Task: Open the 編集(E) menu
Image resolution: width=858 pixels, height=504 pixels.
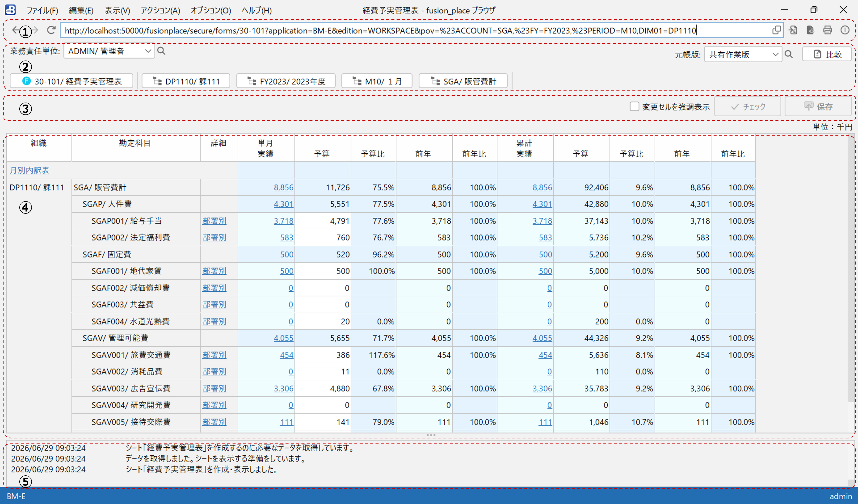Action: pos(81,10)
